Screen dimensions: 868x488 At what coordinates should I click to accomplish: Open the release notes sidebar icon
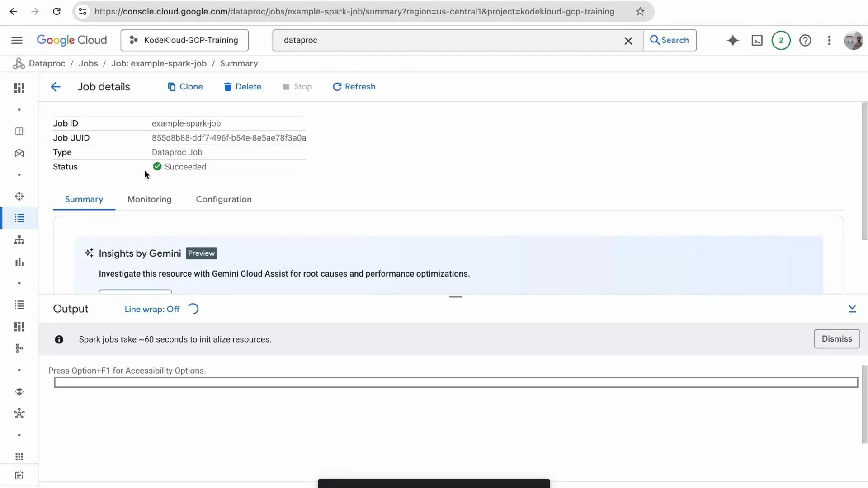[19, 475]
